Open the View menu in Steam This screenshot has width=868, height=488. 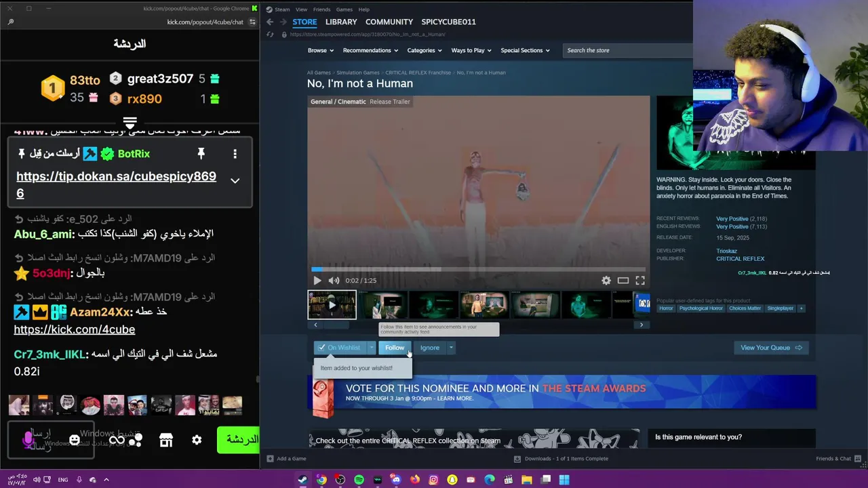301,9
